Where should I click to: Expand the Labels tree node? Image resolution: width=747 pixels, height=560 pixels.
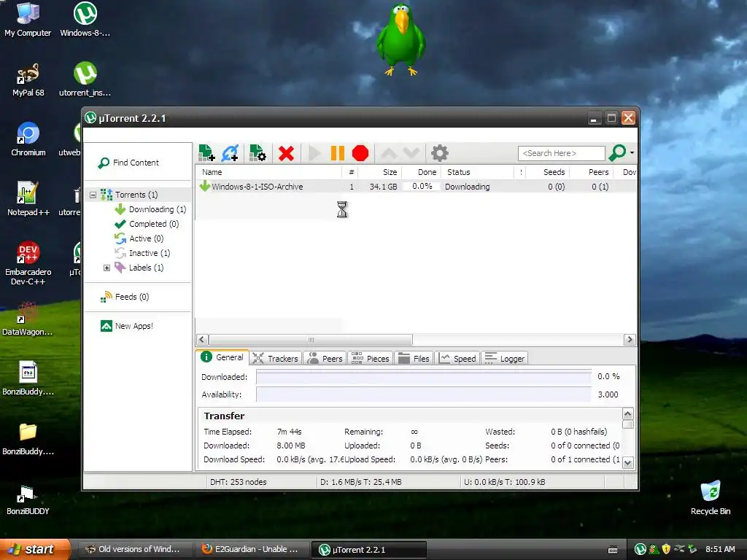107,268
